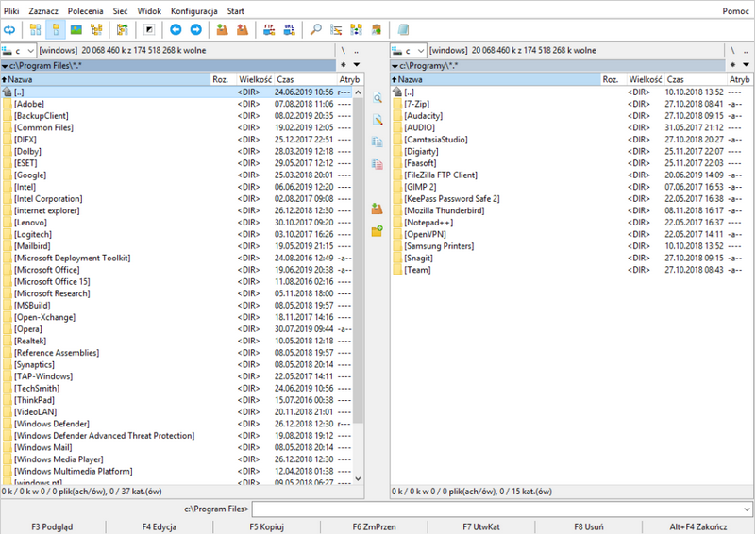Switch to thumbnails view icon
Image resolution: width=756 pixels, height=534 pixels.
pos(76,30)
